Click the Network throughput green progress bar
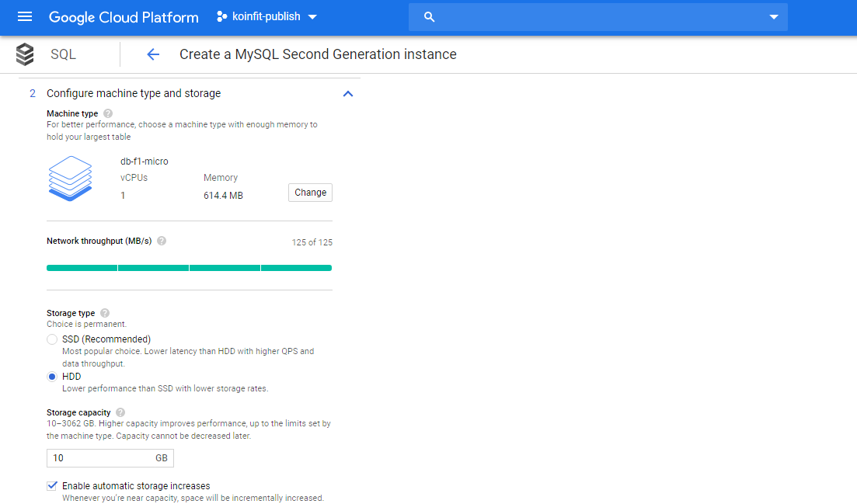The height and width of the screenshot is (504, 857). coord(189,268)
